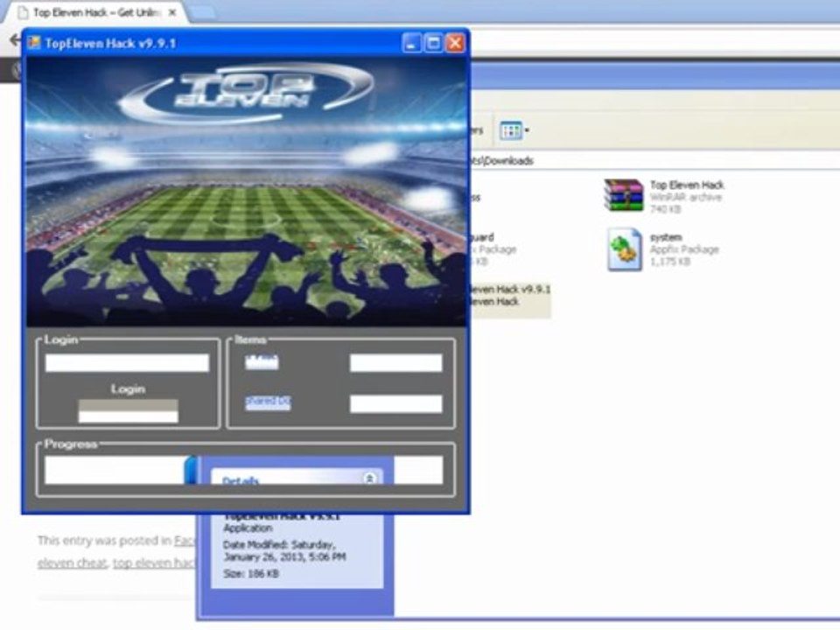Open the 'eleven cheat' tag link on webpage
The image size is (840, 630).
pyautogui.click(x=72, y=563)
